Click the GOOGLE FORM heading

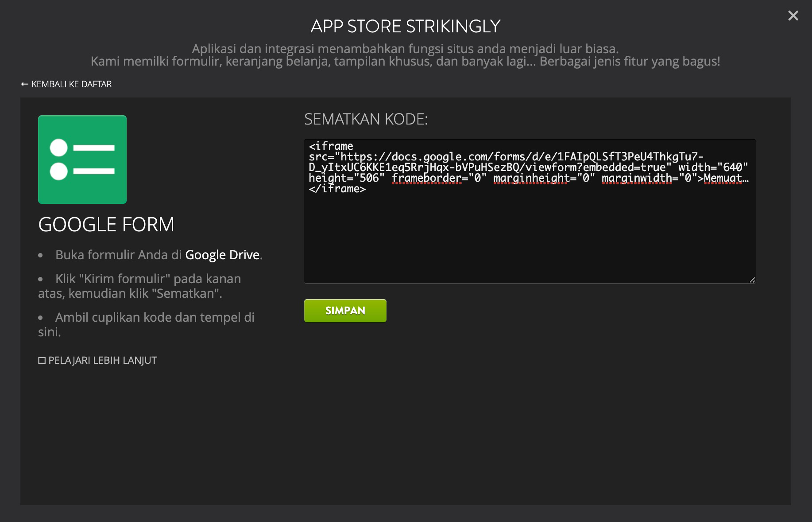[106, 225]
